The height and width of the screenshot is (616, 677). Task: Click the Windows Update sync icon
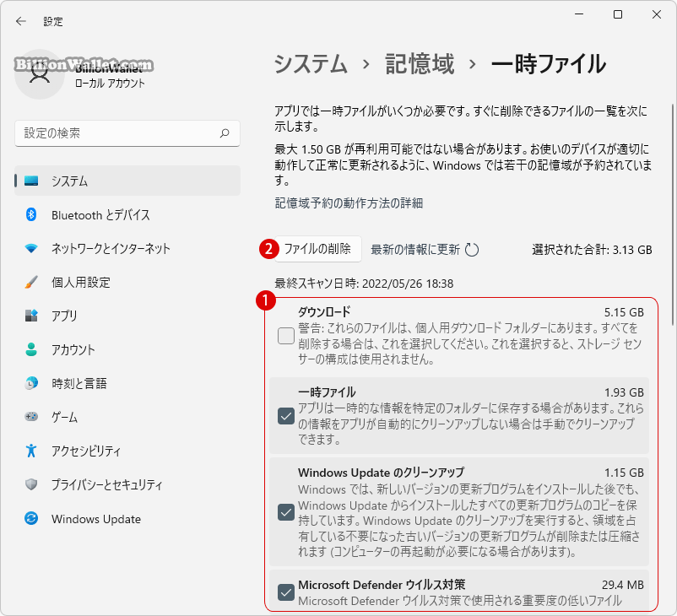(x=31, y=518)
